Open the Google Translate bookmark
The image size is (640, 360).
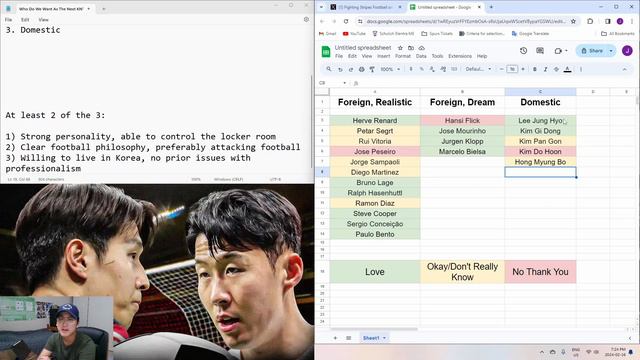530,34
